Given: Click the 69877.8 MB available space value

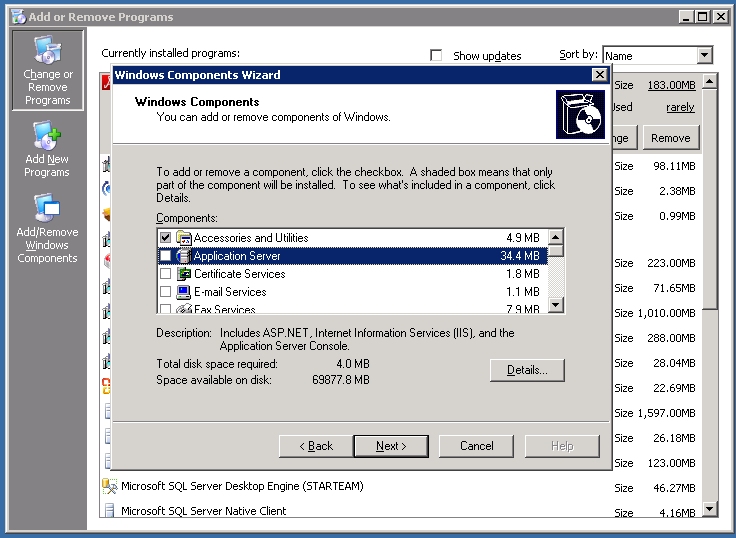Looking at the screenshot, I should 341,379.
